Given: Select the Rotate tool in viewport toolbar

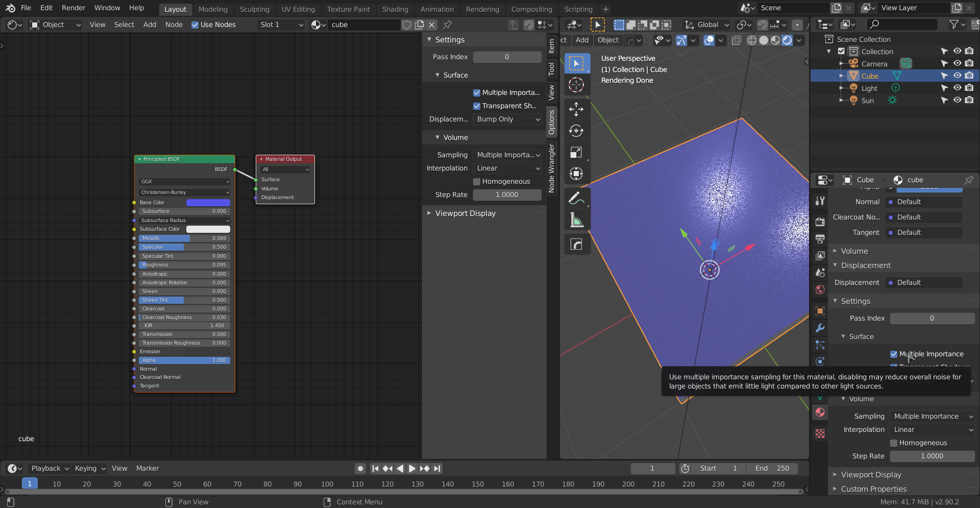Looking at the screenshot, I should tap(576, 131).
